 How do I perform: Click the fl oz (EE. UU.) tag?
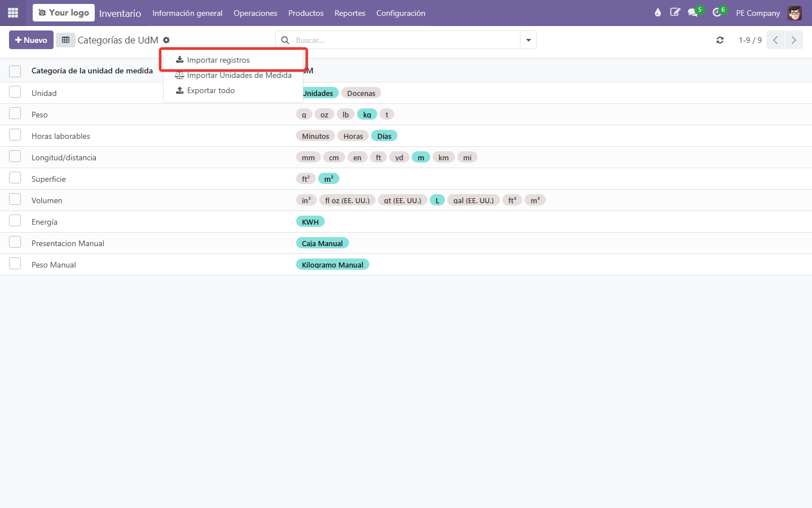(x=347, y=200)
